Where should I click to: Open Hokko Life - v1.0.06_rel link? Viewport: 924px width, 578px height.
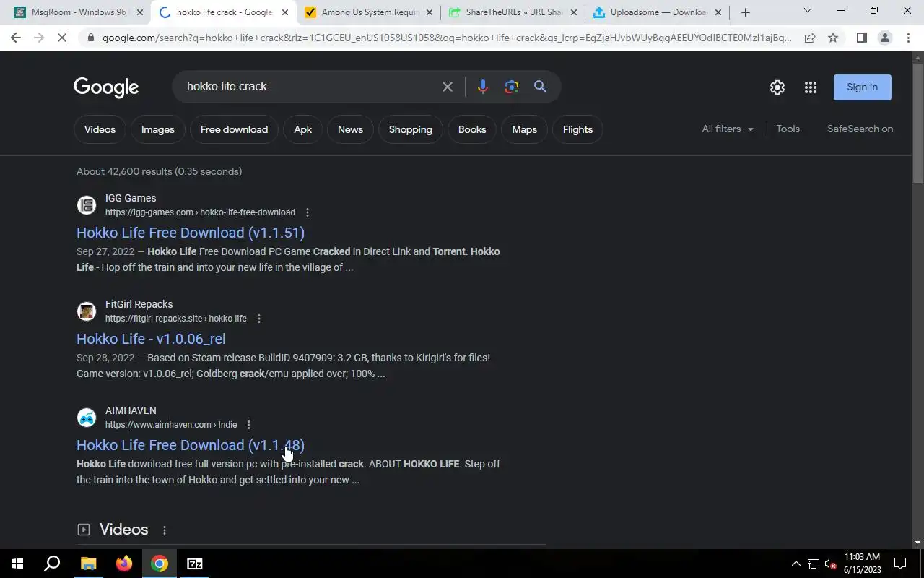pyautogui.click(x=151, y=339)
